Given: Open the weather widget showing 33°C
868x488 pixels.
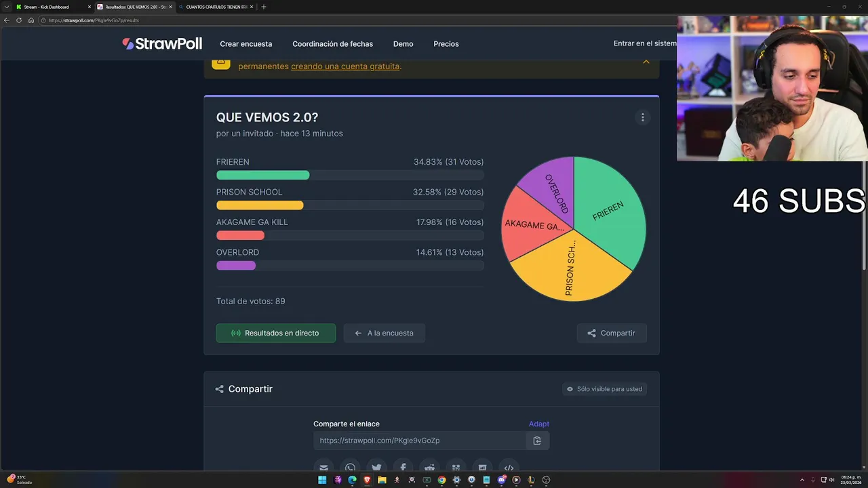Looking at the screenshot, I should [x=19, y=479].
